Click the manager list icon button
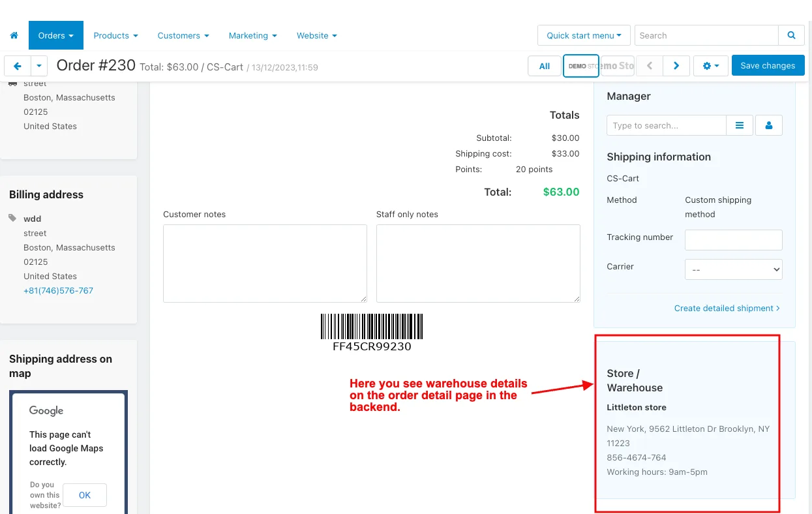 [740, 125]
